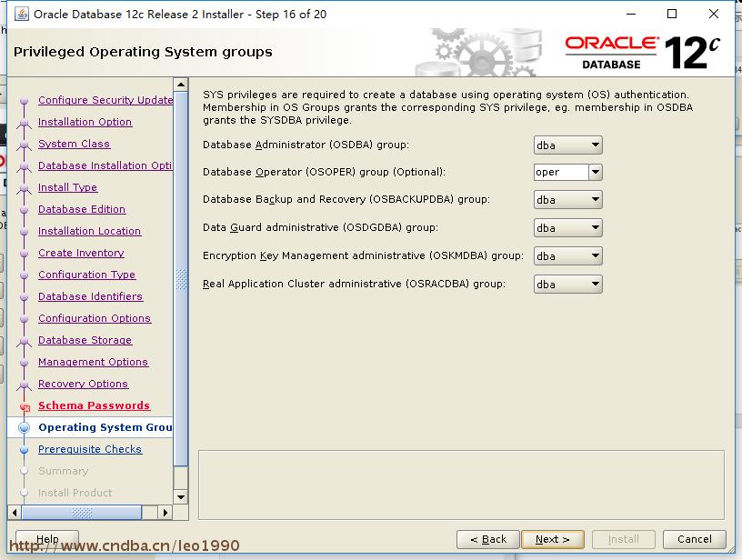This screenshot has width=742, height=560.
Task: Click the message area at the bottom
Action: tap(461, 485)
